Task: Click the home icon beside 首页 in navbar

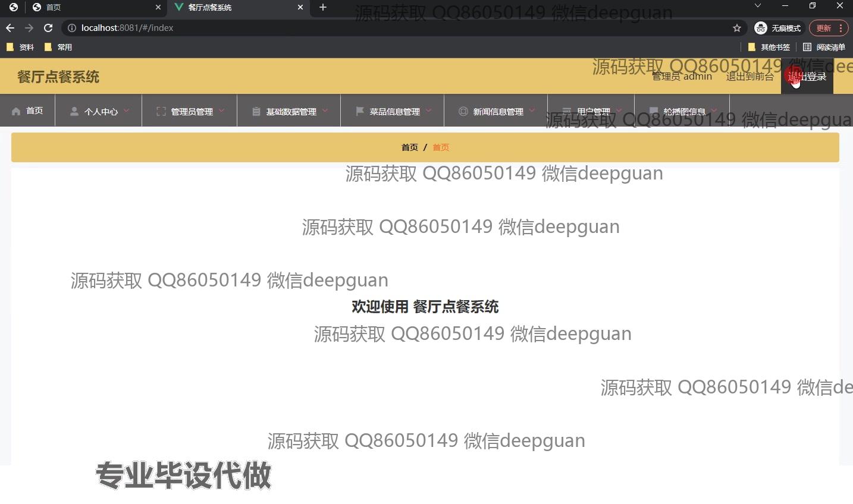Action: coord(16,111)
